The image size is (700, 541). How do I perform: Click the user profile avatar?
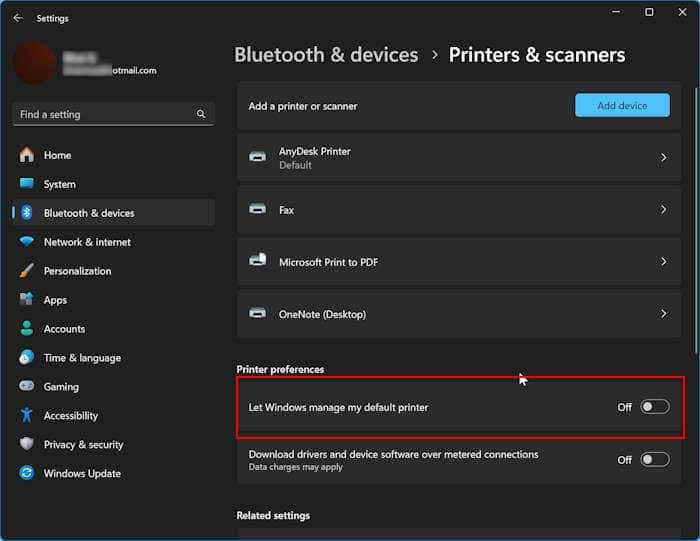34,62
